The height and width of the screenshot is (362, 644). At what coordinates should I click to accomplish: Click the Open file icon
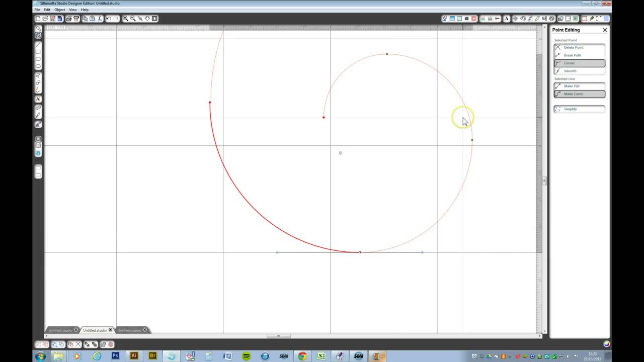tap(45, 19)
